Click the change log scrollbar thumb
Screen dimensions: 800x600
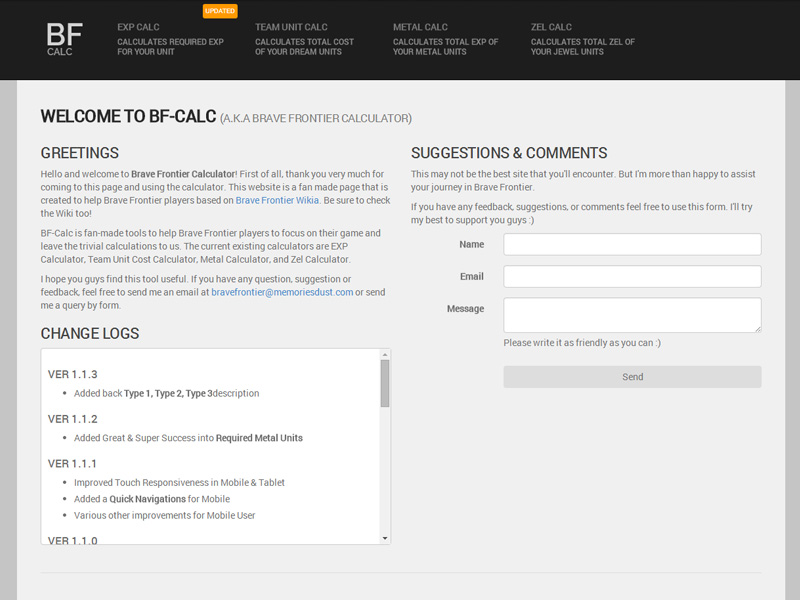[x=385, y=384]
